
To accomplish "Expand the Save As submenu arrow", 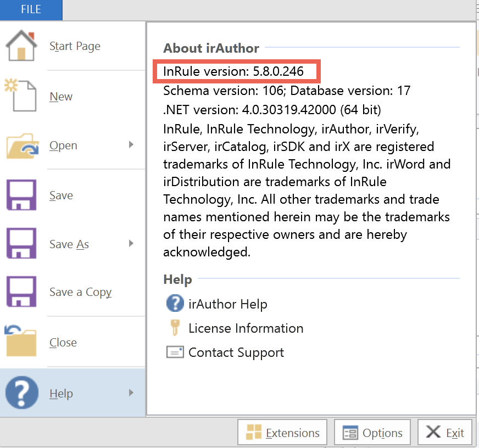I will pos(130,244).
